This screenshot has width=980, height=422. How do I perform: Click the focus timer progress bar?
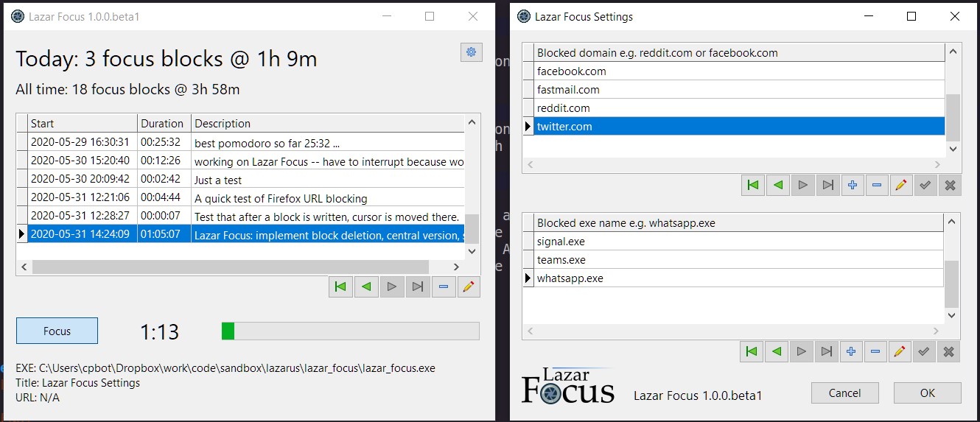click(350, 331)
